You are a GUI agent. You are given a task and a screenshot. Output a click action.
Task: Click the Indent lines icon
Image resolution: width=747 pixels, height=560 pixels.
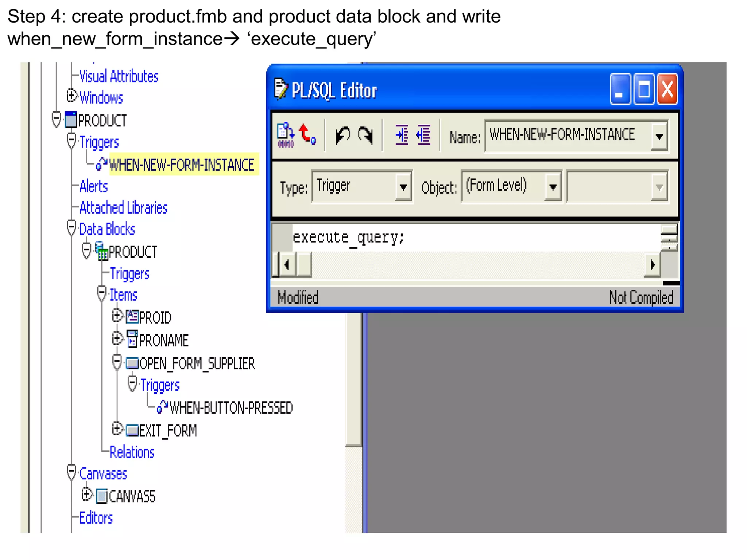(402, 135)
